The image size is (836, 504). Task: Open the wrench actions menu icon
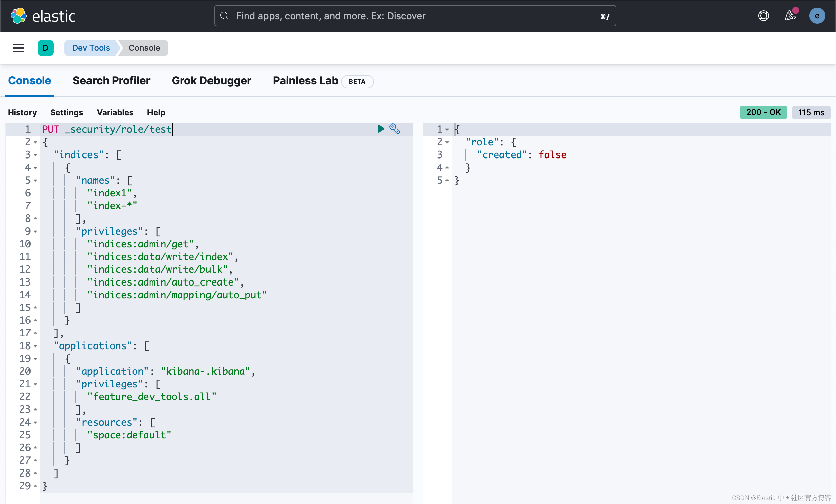394,129
